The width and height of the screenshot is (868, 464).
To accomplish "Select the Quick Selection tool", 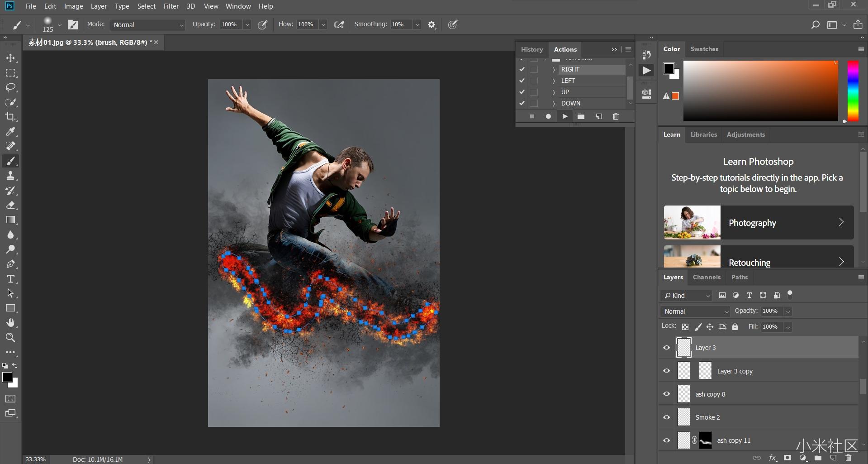I will click(11, 102).
